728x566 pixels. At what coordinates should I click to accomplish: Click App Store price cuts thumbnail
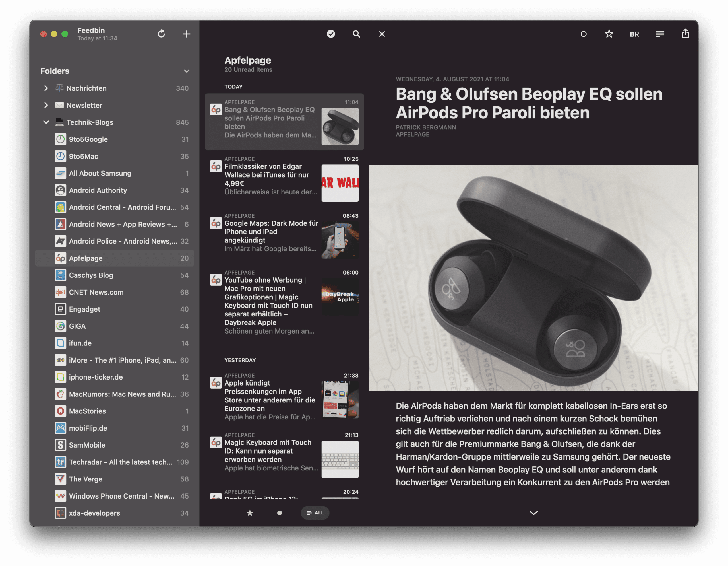(x=340, y=400)
